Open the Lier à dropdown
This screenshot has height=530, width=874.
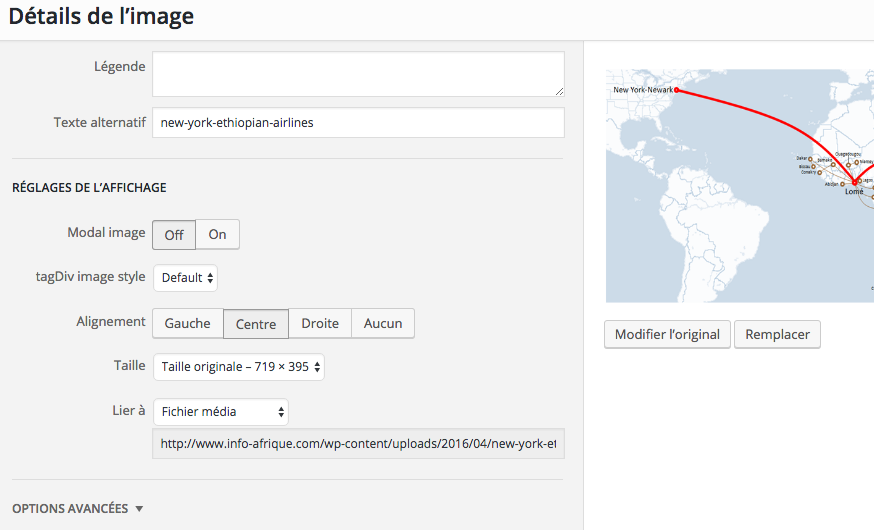click(x=221, y=411)
